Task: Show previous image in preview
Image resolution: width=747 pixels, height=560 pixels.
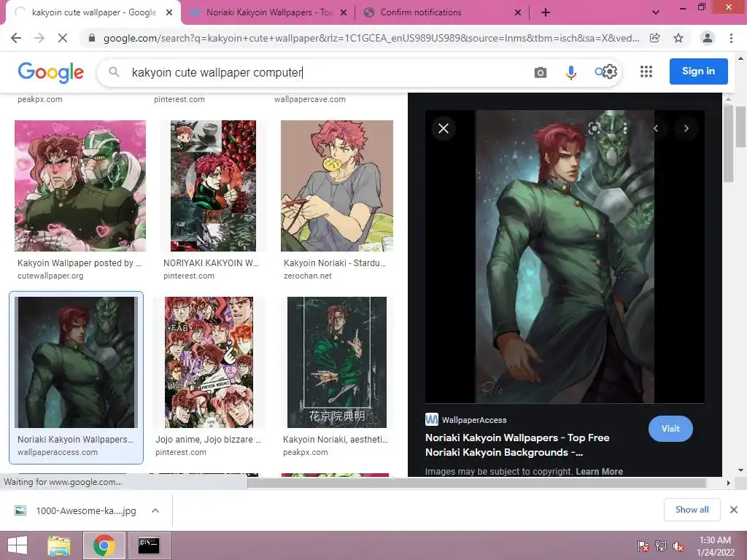Action: point(656,128)
